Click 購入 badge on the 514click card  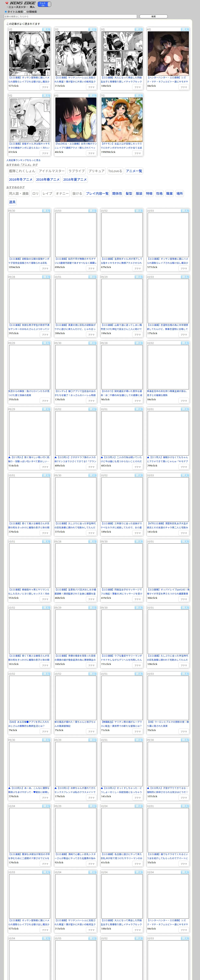pos(46,409)
